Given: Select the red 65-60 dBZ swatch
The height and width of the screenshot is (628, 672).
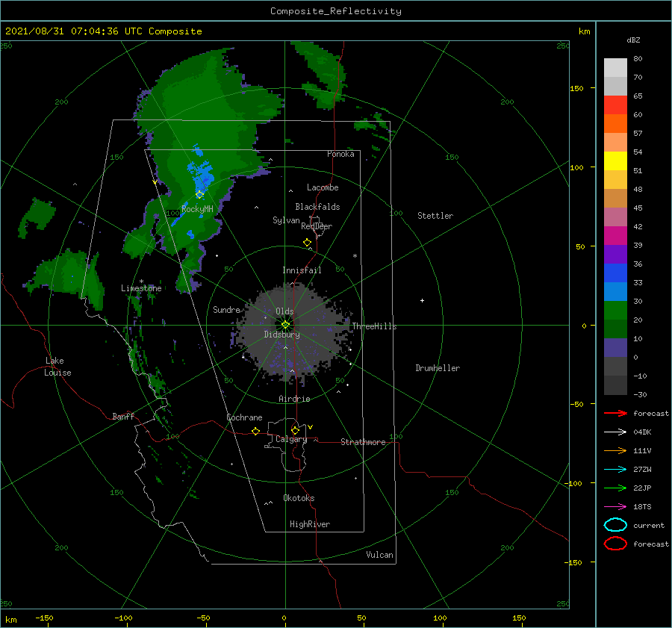Looking at the screenshot, I should tap(615, 105).
